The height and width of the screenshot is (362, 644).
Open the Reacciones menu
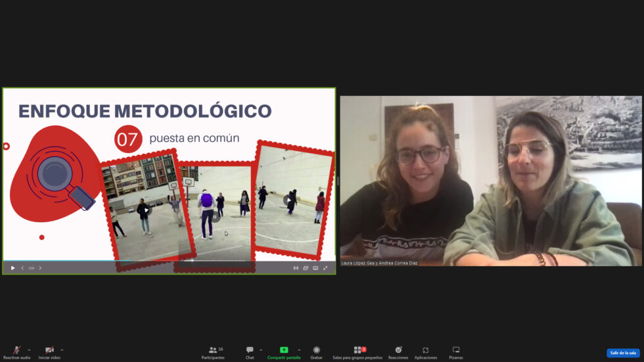[398, 351]
